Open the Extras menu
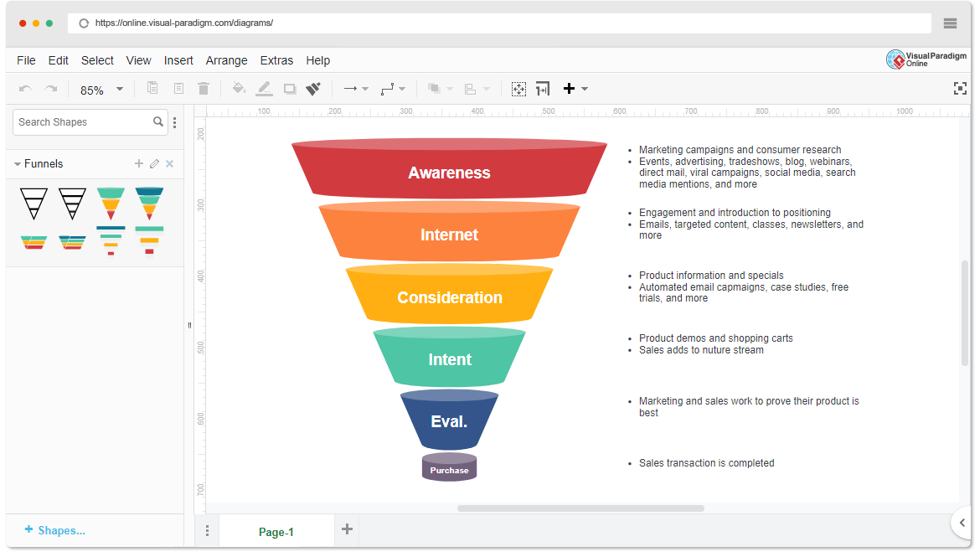 click(276, 60)
